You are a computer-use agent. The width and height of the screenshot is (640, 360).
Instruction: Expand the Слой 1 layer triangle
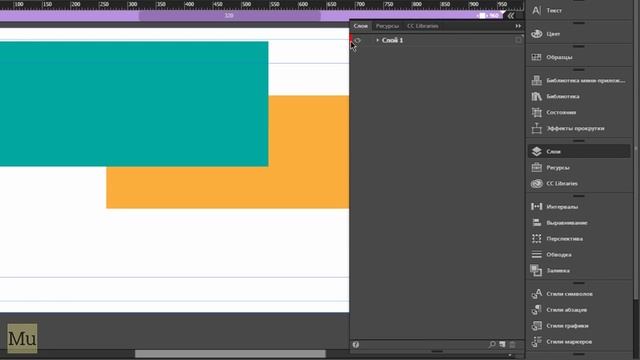tap(378, 40)
